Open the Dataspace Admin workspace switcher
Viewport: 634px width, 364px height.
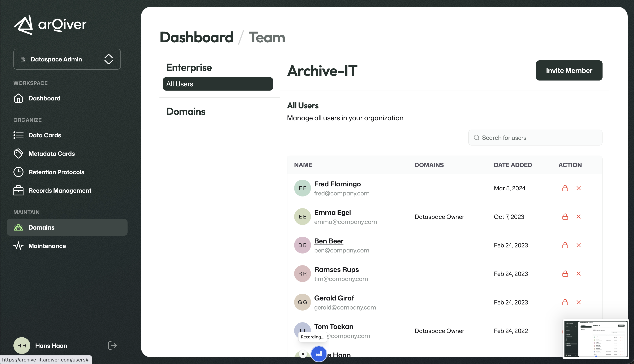point(67,59)
